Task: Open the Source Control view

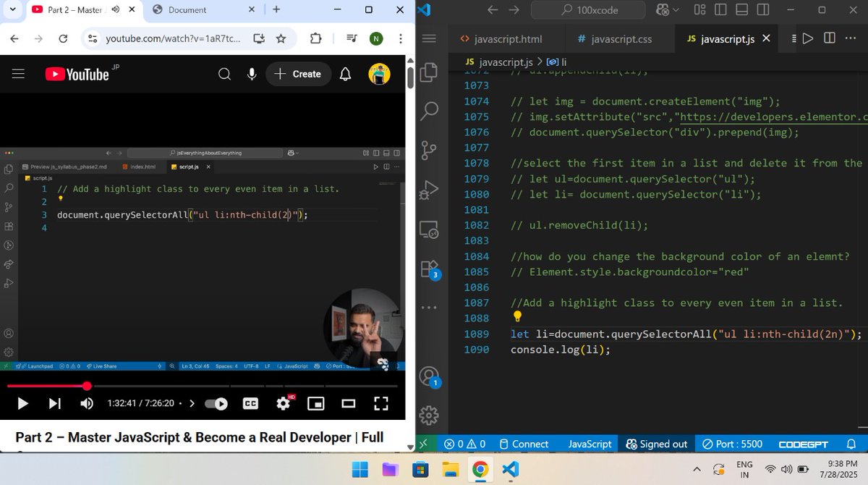Action: click(429, 150)
